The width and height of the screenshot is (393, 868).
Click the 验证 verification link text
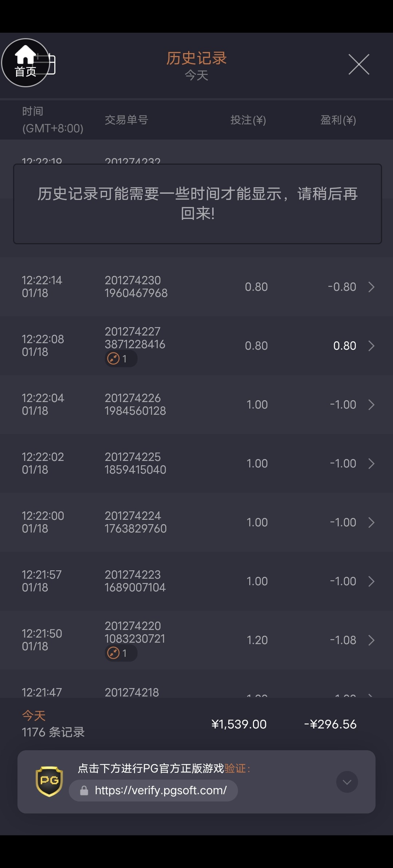(x=235, y=768)
